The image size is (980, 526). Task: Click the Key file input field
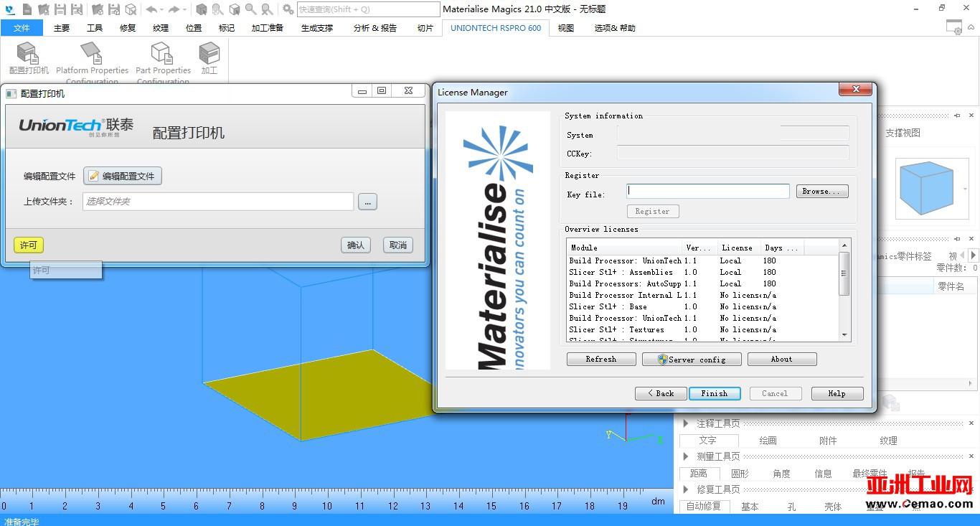point(708,191)
